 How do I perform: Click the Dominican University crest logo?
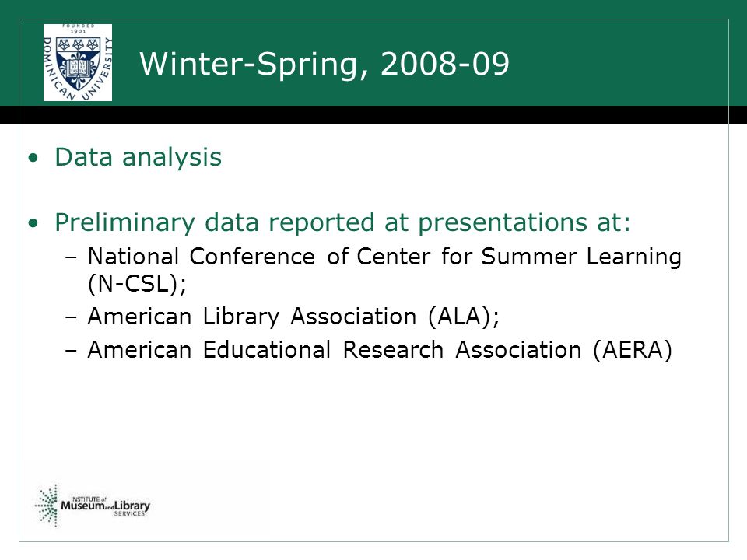78,62
